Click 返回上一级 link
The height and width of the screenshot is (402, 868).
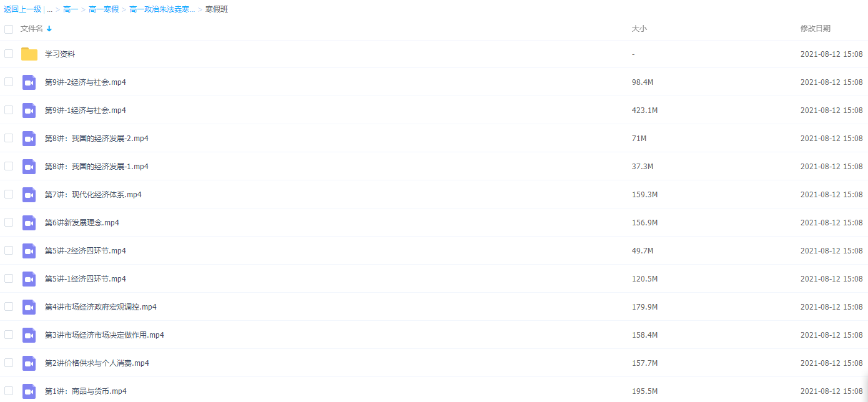click(22, 9)
